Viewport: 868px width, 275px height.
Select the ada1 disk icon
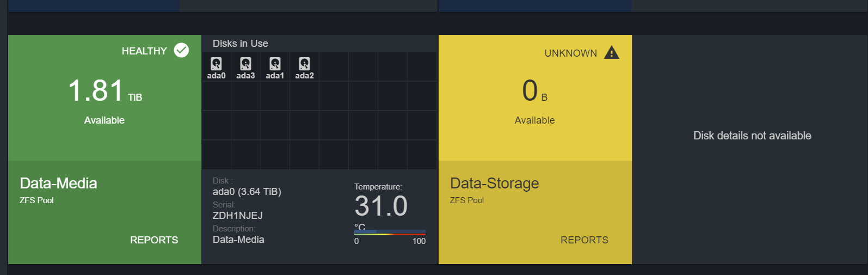pyautogui.click(x=275, y=64)
